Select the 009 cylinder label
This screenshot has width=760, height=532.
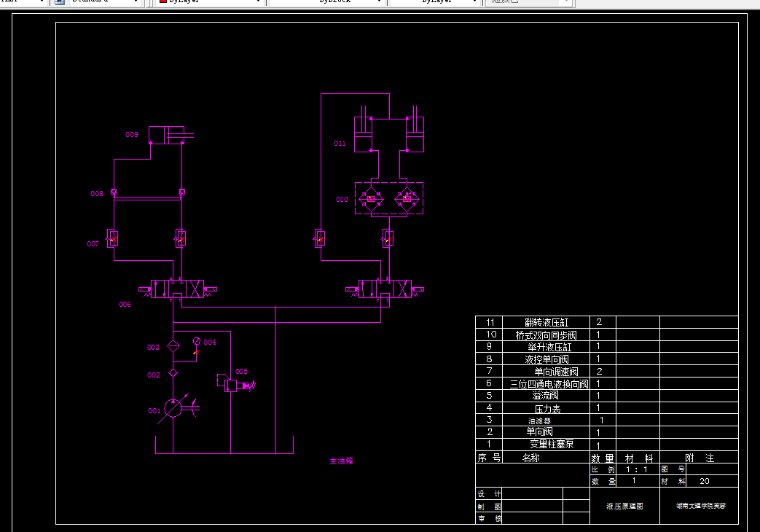tap(132, 134)
